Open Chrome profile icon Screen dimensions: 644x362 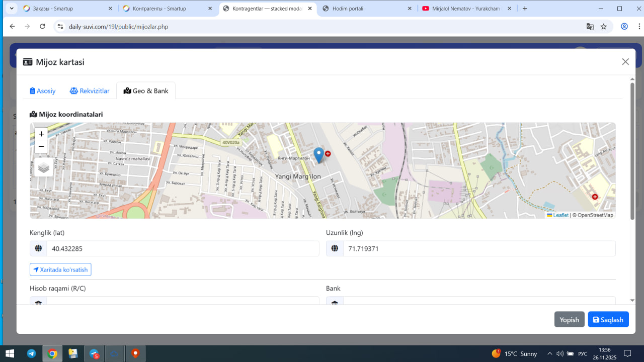(624, 27)
